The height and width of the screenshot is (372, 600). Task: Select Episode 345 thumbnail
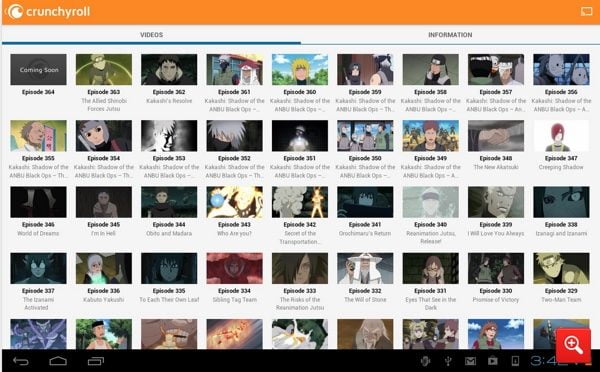104,202
